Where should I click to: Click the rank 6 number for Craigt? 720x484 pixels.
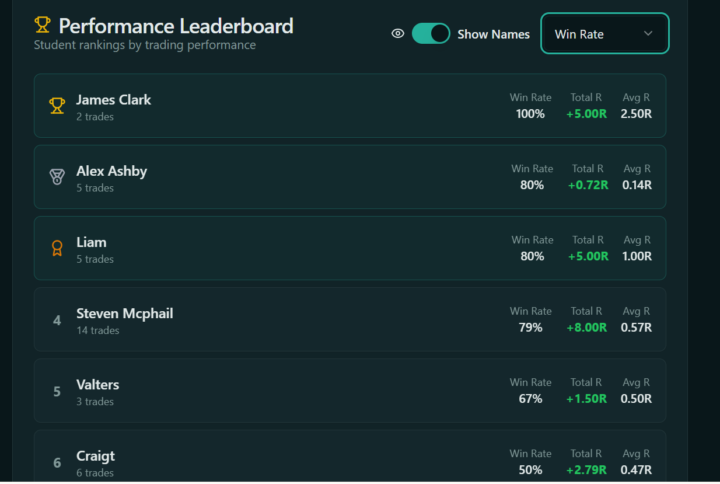pyautogui.click(x=57, y=462)
